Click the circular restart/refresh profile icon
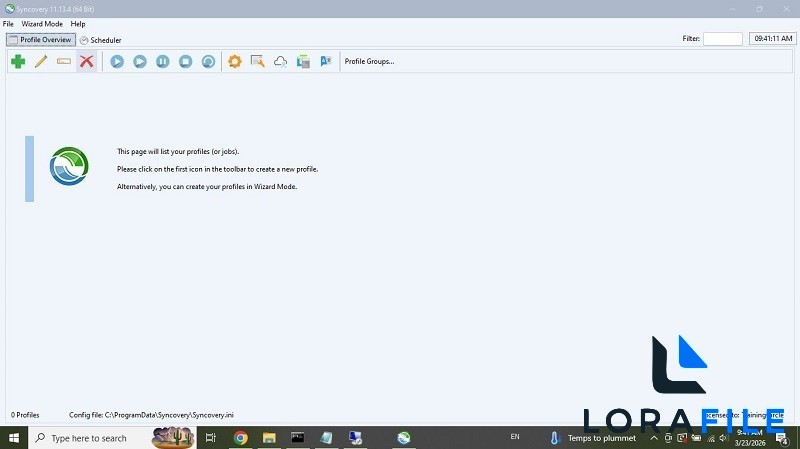Viewport: 800px width, 449px height. click(208, 61)
